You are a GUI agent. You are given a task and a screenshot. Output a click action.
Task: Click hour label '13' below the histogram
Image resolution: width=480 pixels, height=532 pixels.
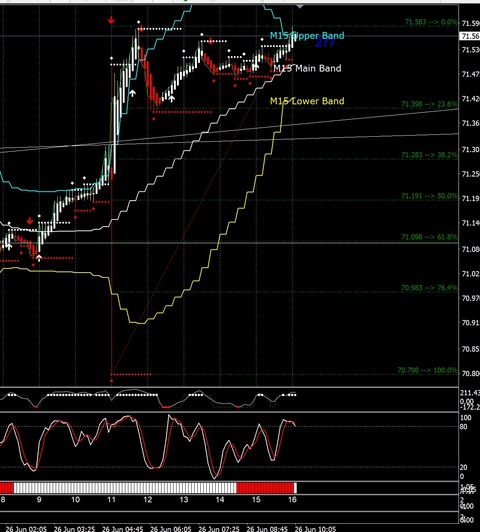point(184,499)
